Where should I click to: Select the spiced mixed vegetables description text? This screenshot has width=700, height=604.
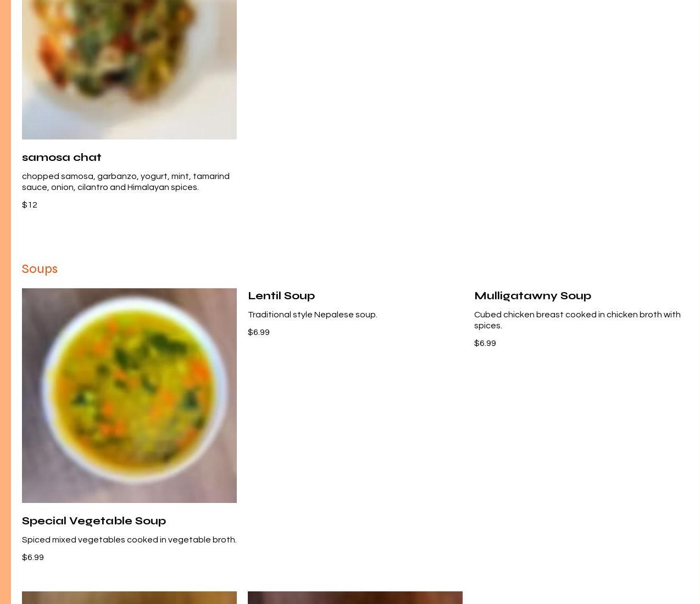pyautogui.click(x=129, y=540)
